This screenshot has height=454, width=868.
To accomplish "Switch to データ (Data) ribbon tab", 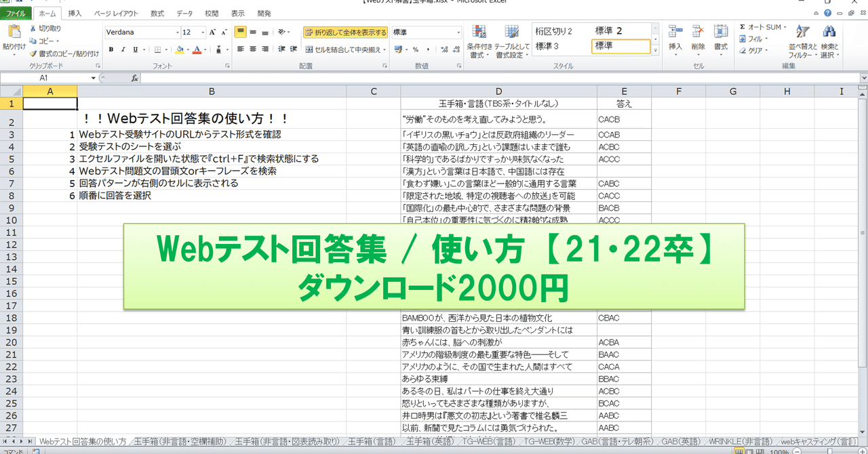I will pyautogui.click(x=184, y=13).
